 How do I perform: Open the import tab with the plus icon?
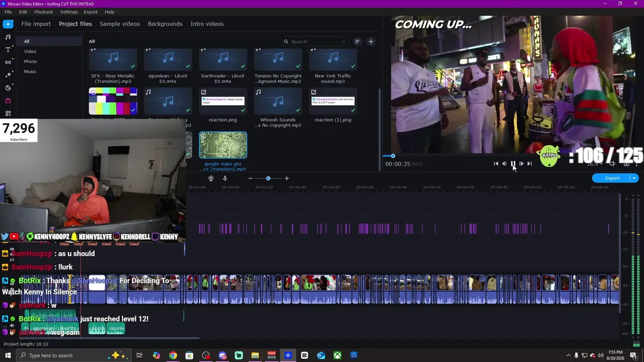(8, 24)
